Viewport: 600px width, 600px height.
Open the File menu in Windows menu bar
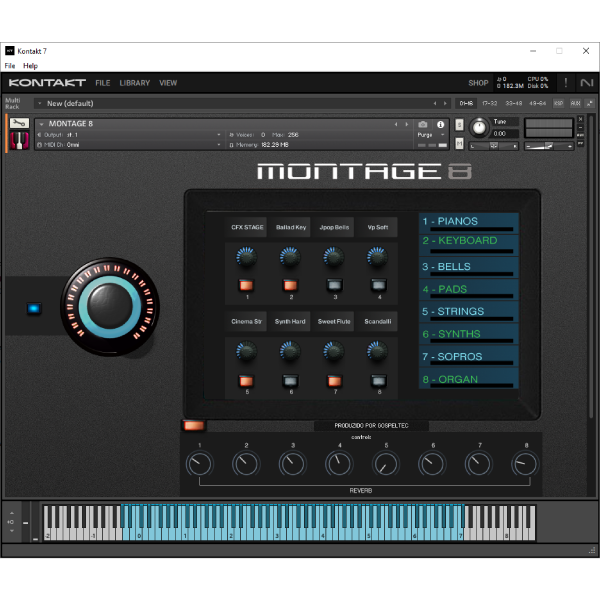[x=10, y=66]
